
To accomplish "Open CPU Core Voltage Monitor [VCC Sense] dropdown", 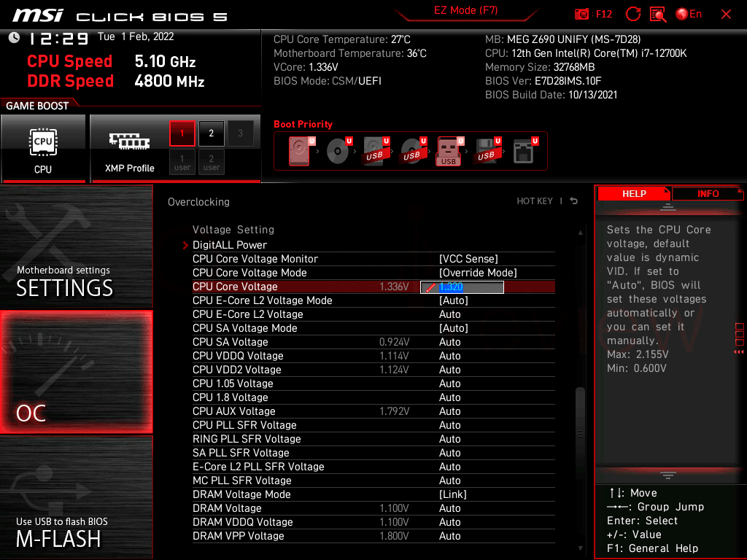I will click(x=468, y=259).
